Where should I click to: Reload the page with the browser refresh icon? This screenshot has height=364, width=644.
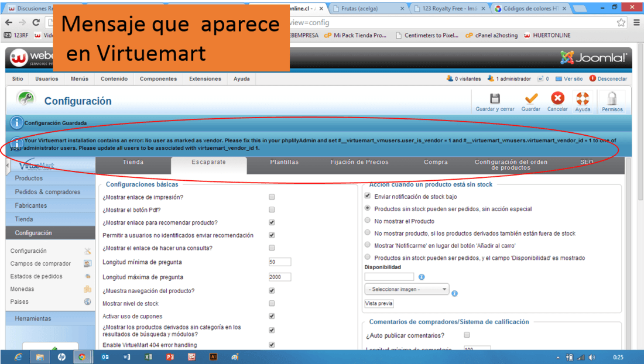tap(36, 23)
